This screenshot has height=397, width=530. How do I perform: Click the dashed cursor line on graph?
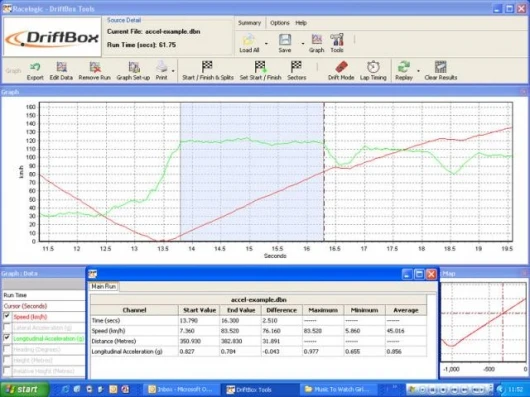(x=324, y=172)
